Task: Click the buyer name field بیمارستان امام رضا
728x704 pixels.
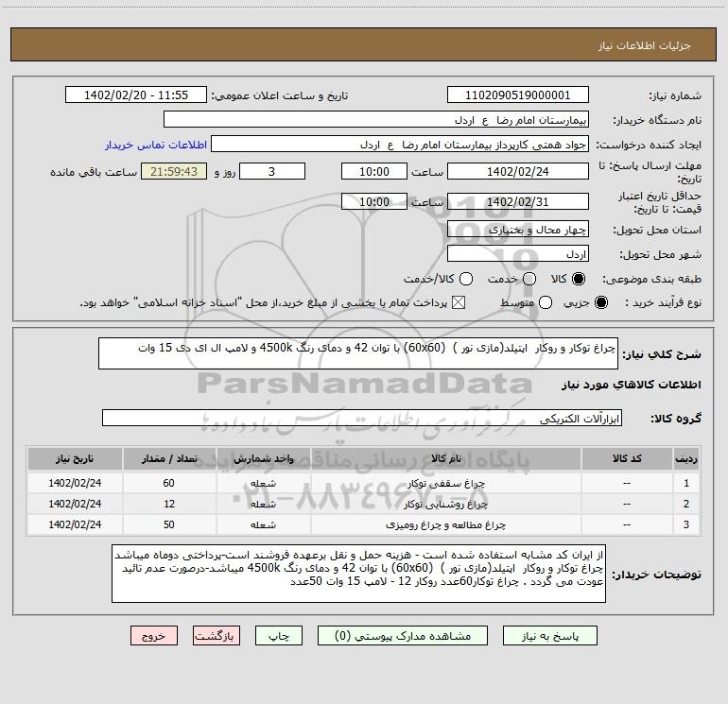Action: (376, 120)
